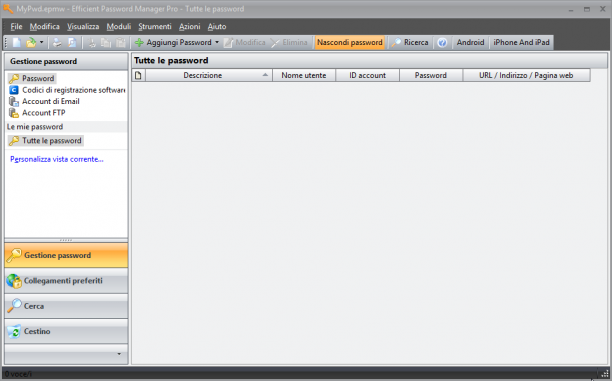Click the icon beside Account FTP

14,113
